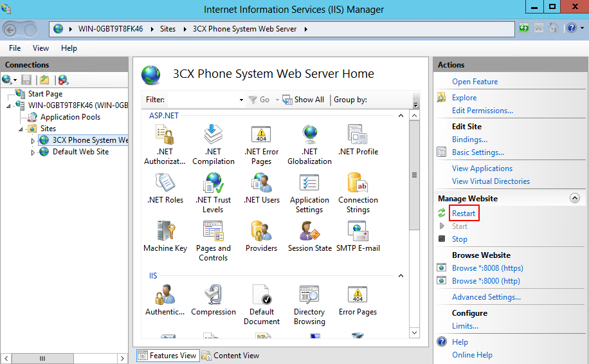Click the back navigation arrow
Image resolution: width=589 pixels, height=364 pixels.
[10, 30]
